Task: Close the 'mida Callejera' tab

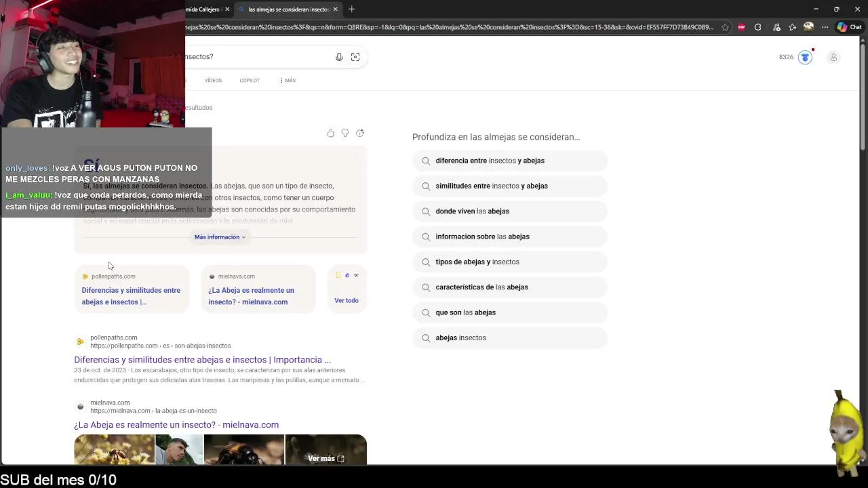Action: tap(227, 9)
